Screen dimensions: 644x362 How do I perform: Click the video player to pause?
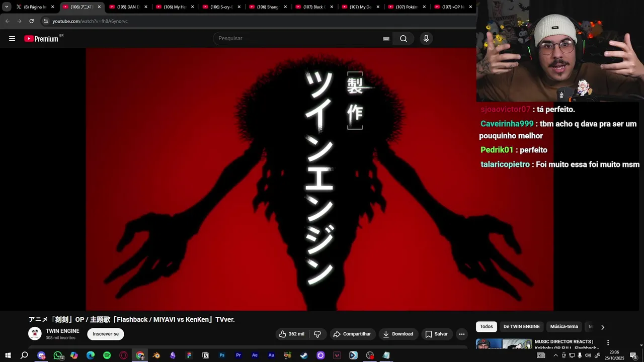tap(319, 179)
